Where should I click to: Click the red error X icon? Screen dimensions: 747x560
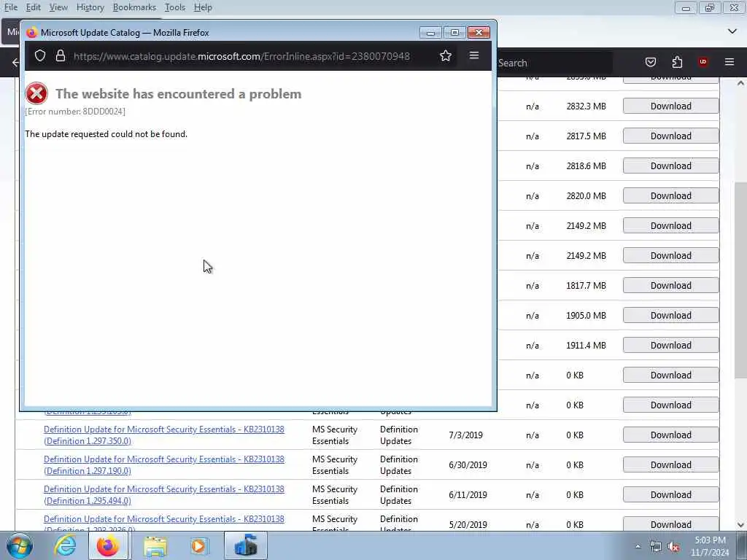coord(36,93)
